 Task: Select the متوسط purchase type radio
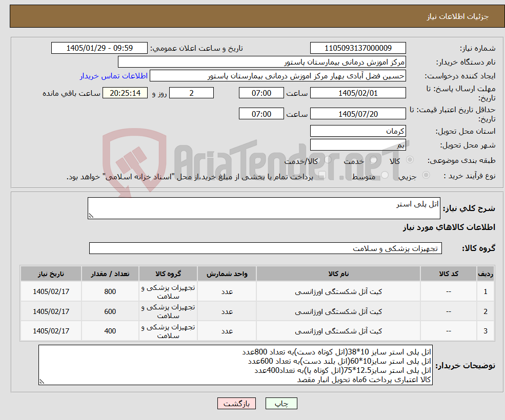click(385, 175)
